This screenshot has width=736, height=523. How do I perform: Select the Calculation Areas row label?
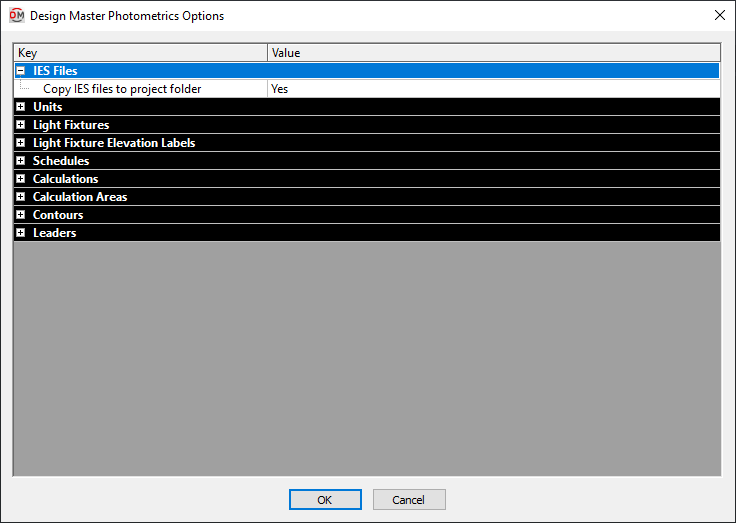[80, 197]
